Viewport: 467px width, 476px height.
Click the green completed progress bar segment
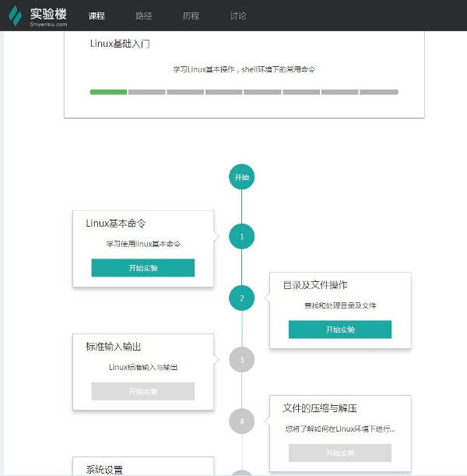(x=108, y=92)
